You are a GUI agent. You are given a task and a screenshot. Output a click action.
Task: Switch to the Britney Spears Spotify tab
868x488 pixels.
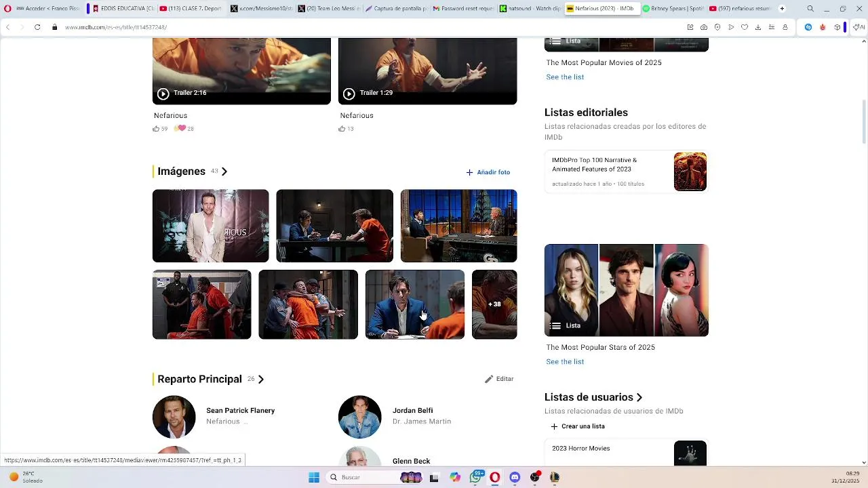point(673,9)
